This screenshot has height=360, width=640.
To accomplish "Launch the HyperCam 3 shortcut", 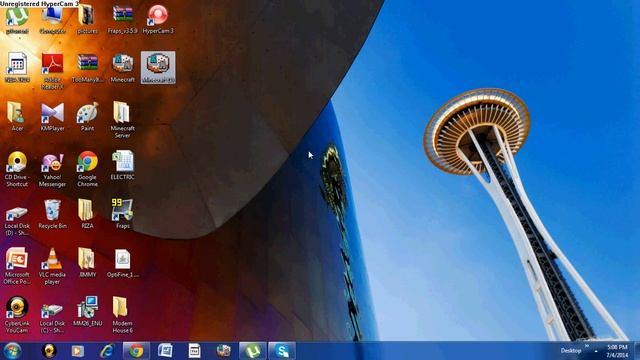I will (x=158, y=20).
